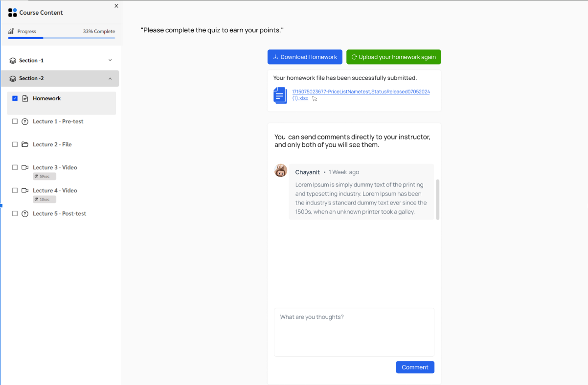The height and width of the screenshot is (385, 588).
Task: Click the Lecture 5 Post-test question icon
Action: tap(25, 214)
